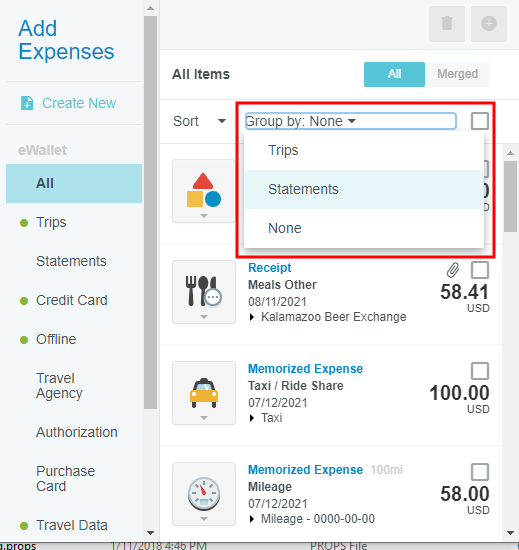
Task: Click the trash delete icon button
Action: click(447, 24)
